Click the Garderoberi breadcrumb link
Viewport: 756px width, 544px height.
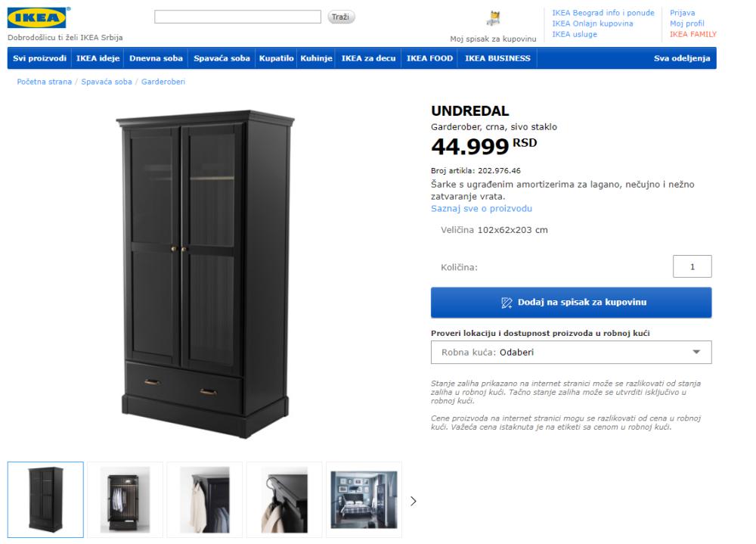coord(163,82)
